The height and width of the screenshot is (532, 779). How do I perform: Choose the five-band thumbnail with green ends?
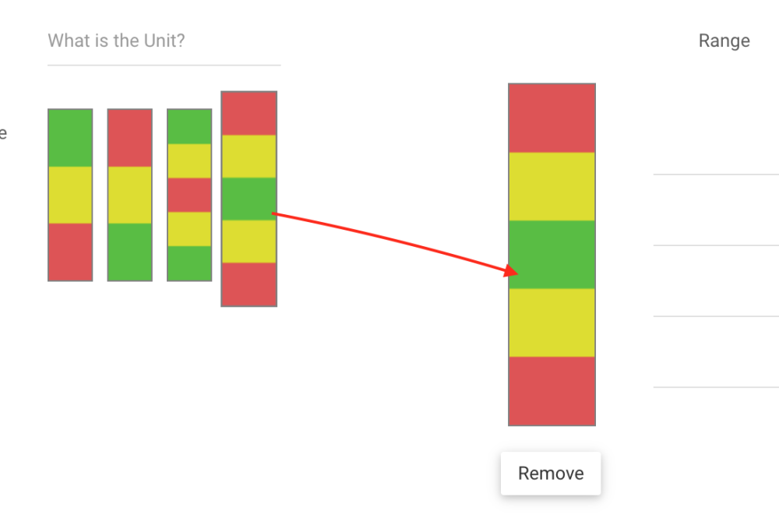point(189,195)
